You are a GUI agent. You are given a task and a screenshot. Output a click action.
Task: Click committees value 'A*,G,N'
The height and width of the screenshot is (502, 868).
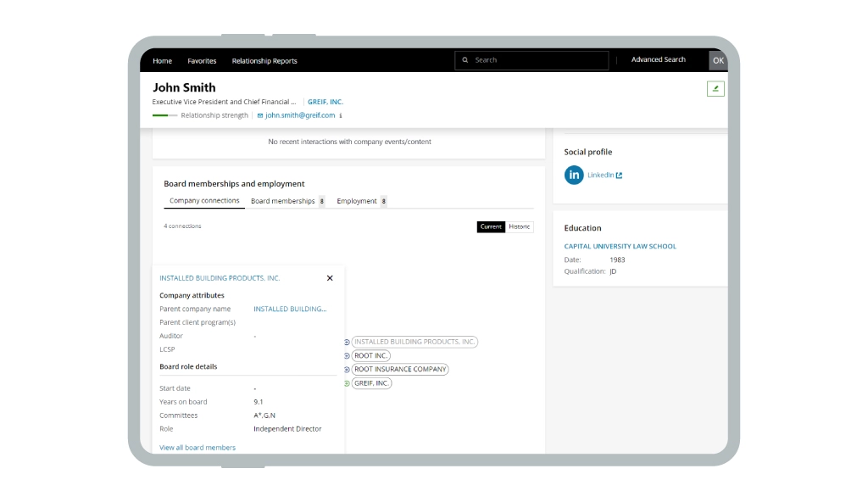tap(264, 416)
